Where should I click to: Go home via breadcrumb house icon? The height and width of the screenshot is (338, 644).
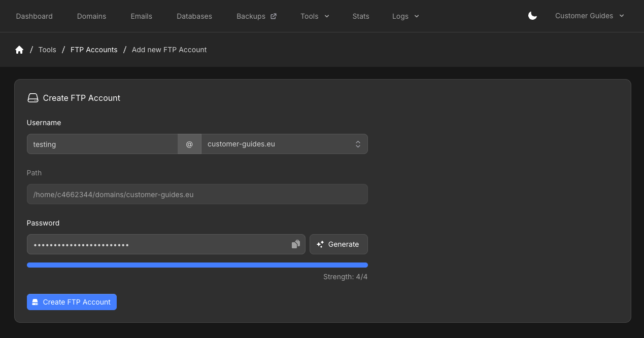point(19,50)
